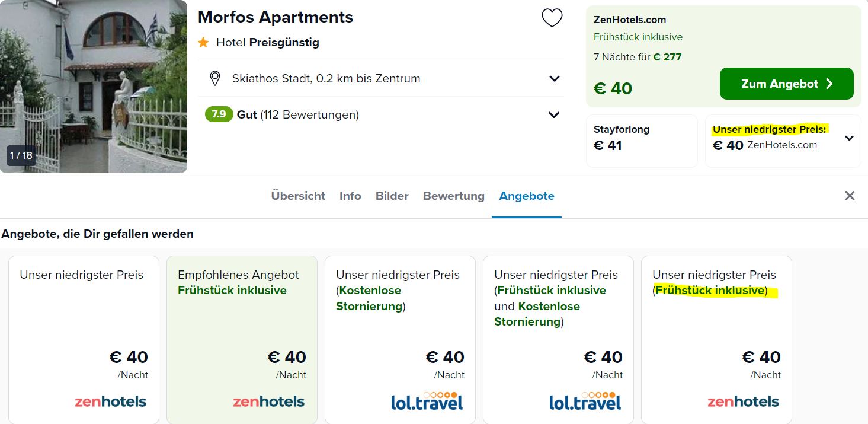This screenshot has width=868, height=424.
Task: Click the Zum Angebot button
Action: 787,84
